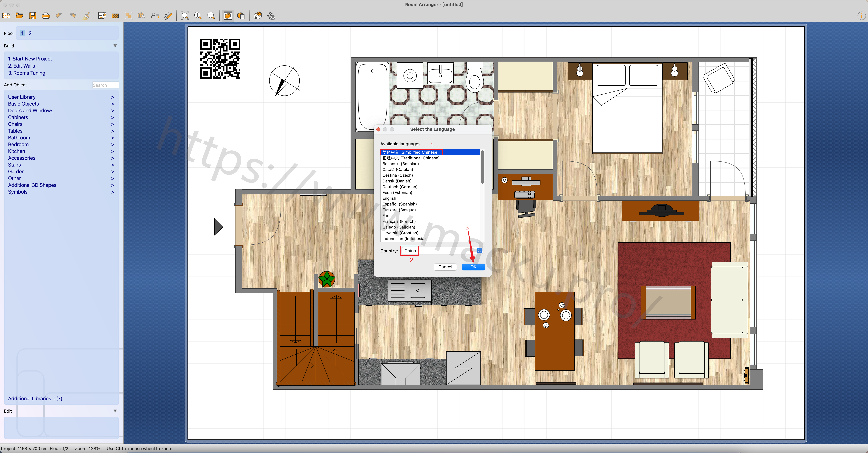Click Additional Libraries link

click(x=35, y=398)
